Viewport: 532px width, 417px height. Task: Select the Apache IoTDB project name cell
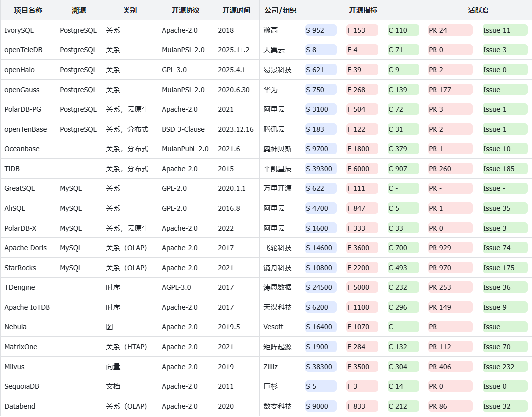point(28,307)
